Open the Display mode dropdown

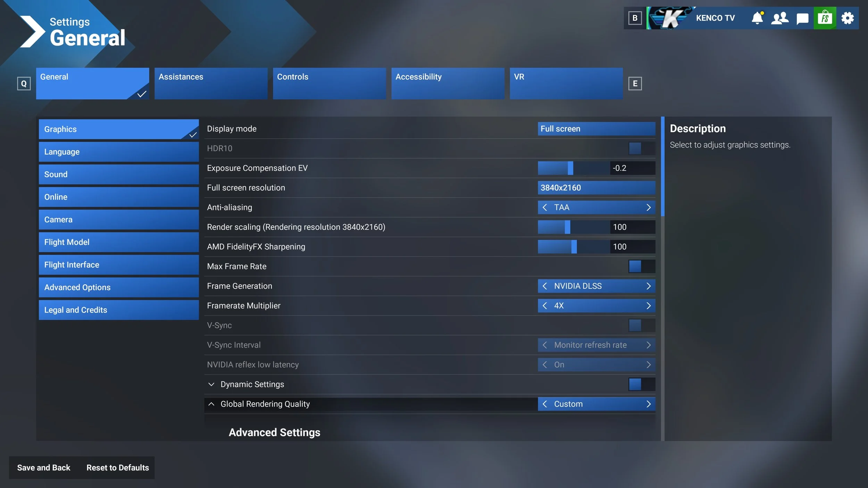[596, 129]
